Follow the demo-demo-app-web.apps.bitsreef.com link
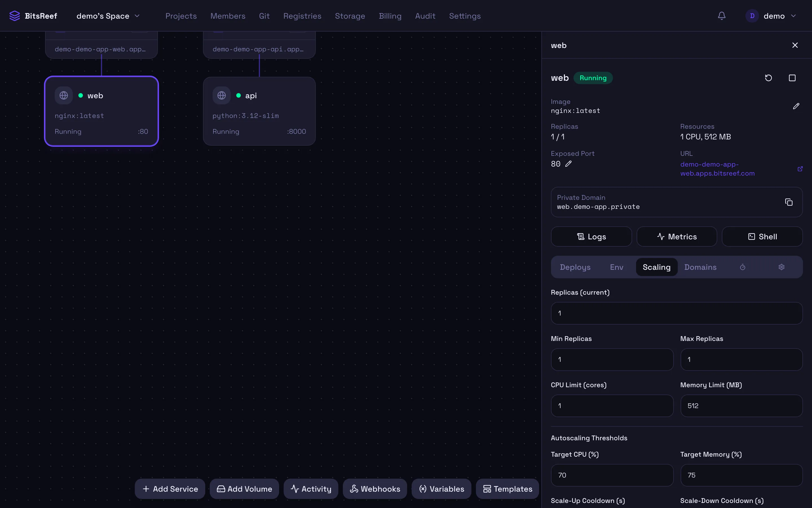Image resolution: width=812 pixels, height=508 pixels. (717, 169)
